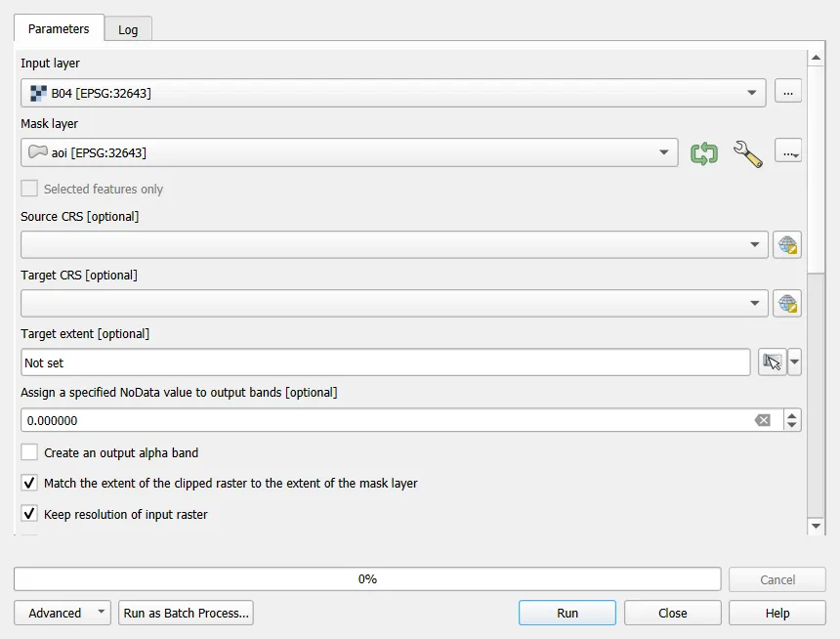840x639 pixels.
Task: Clear the NoData value field
Action: pyautogui.click(x=762, y=420)
